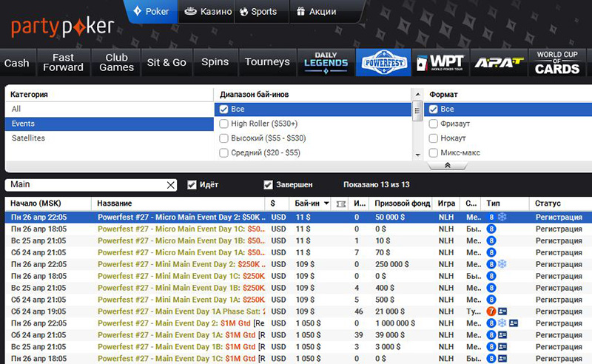Collapse the filter panel with double chevron
Image resolution: width=592 pixels, height=364 pixels.
pyautogui.click(x=448, y=166)
